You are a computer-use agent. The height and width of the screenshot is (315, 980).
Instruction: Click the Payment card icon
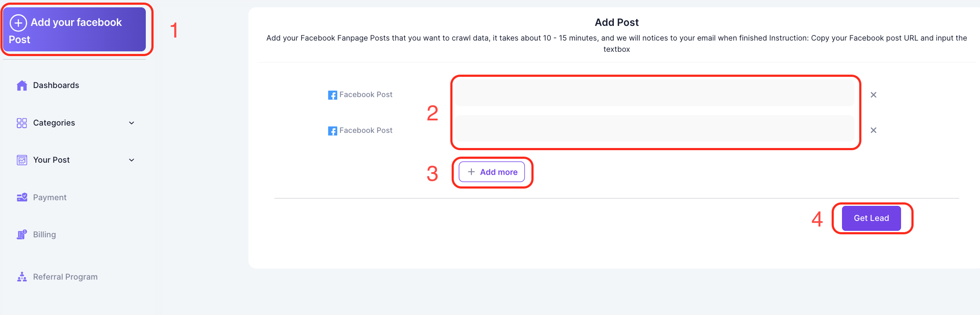[22, 197]
